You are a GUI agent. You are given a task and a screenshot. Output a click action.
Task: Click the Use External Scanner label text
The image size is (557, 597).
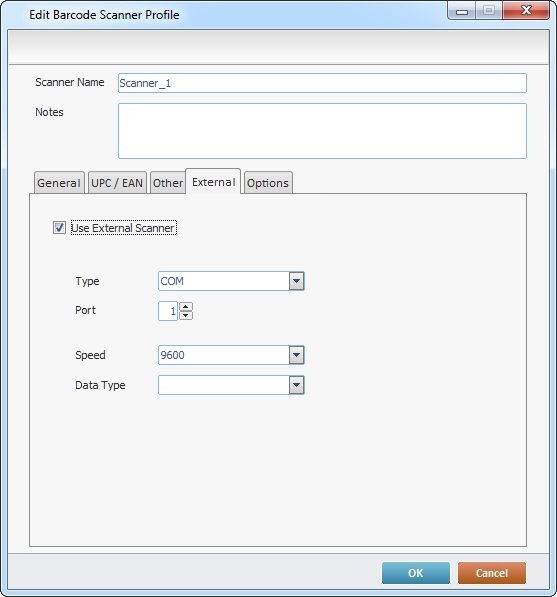click(x=124, y=228)
